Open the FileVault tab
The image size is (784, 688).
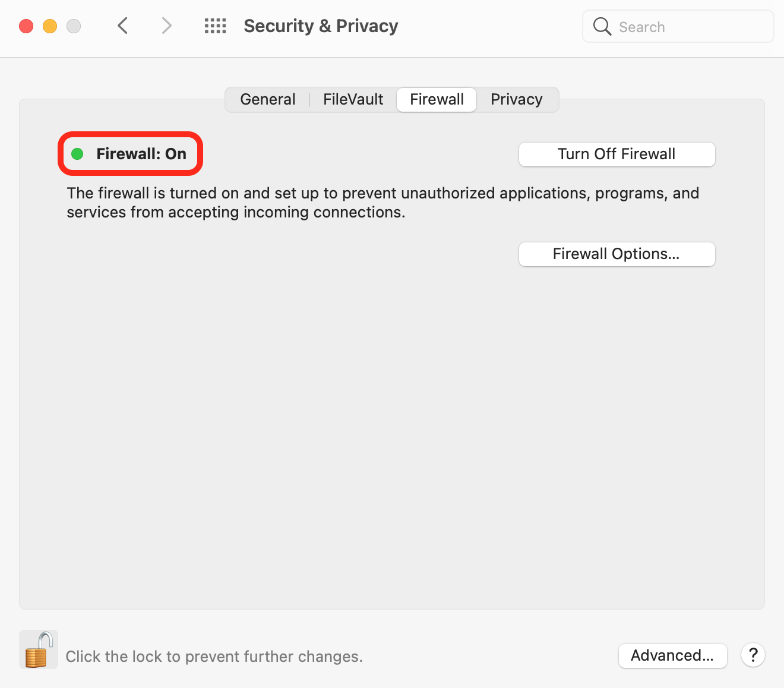pyautogui.click(x=353, y=99)
